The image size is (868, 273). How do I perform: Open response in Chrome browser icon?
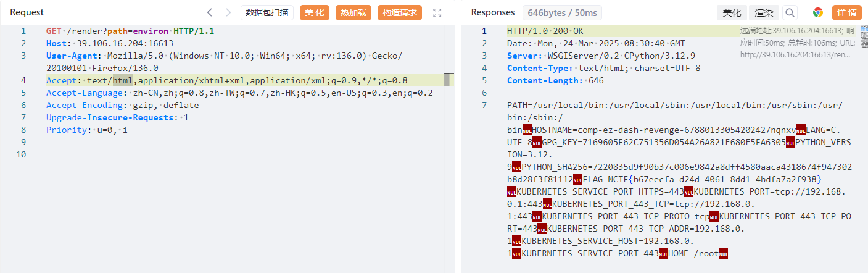818,12
